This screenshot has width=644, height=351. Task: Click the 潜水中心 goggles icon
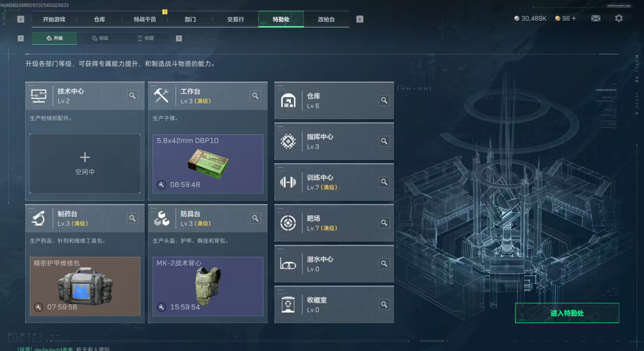(x=288, y=264)
